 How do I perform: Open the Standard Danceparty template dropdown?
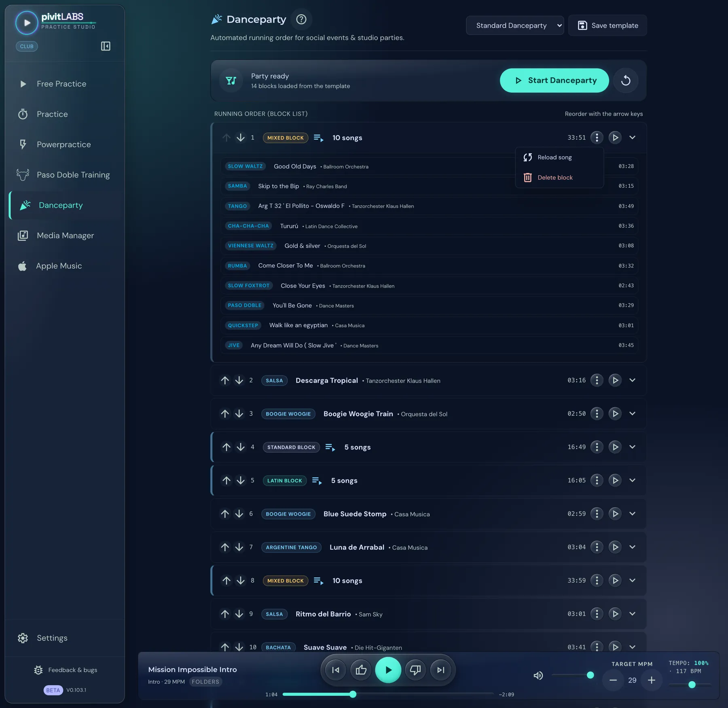coord(515,25)
